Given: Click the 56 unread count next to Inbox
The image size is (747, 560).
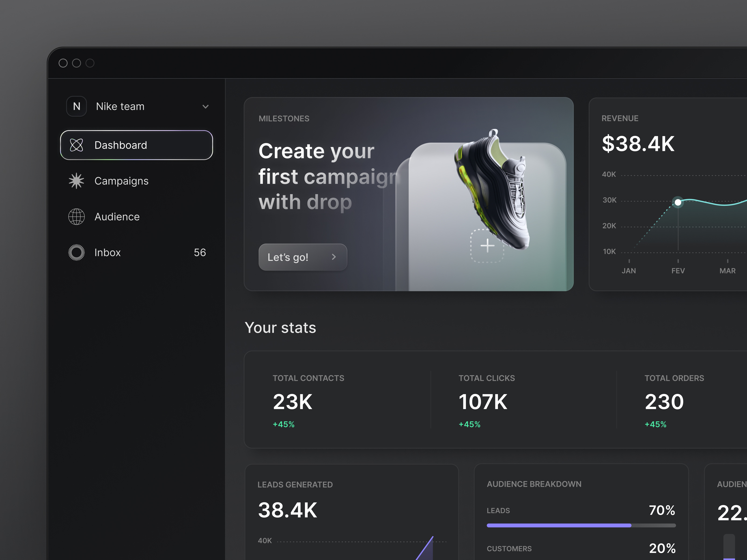Looking at the screenshot, I should point(200,252).
